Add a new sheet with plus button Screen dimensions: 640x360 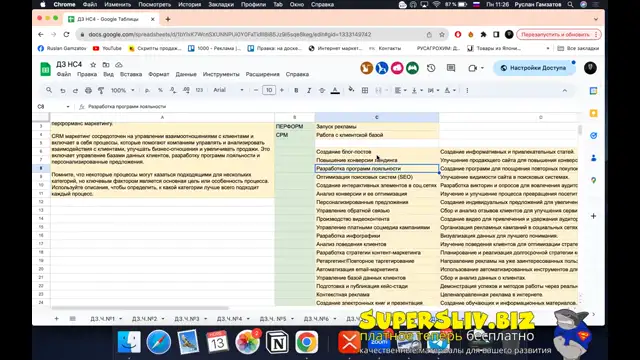click(57, 319)
